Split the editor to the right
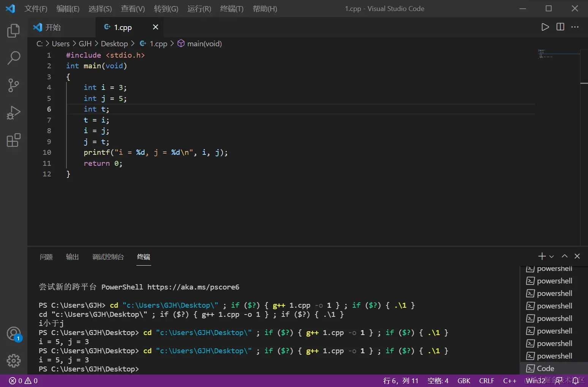Image resolution: width=588 pixels, height=387 pixels. [x=560, y=27]
